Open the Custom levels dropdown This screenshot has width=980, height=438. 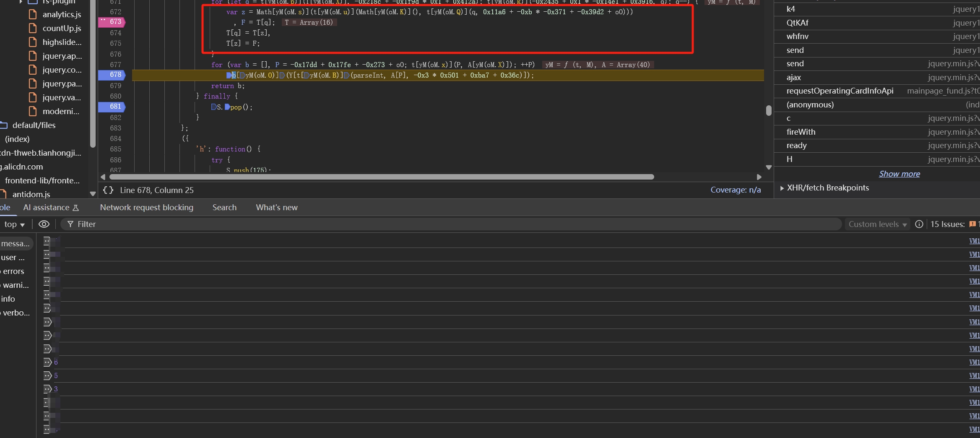[878, 224]
